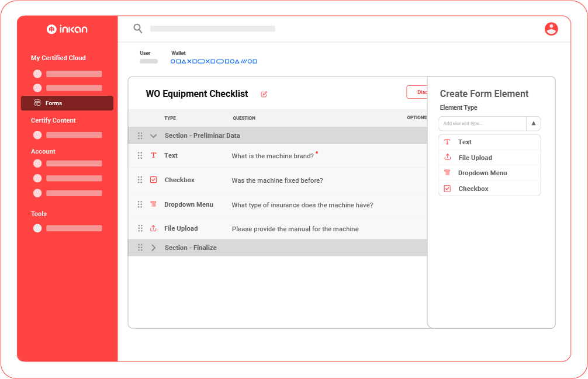Click the QUESTION column header
588x379 pixels.
pos(244,118)
